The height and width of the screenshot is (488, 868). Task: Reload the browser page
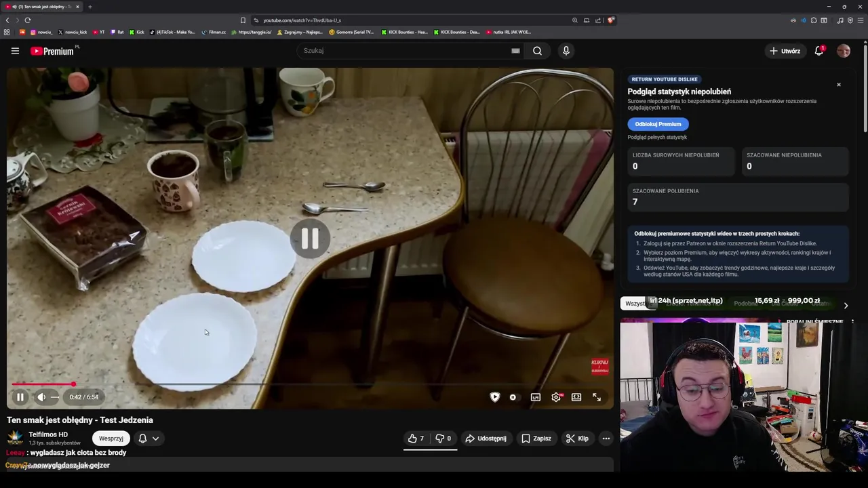pos(28,20)
